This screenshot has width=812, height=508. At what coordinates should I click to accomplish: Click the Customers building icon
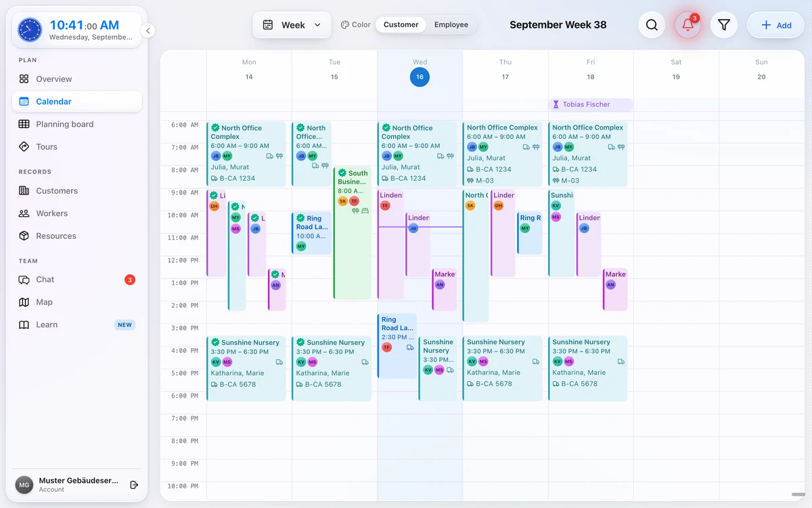coord(24,191)
